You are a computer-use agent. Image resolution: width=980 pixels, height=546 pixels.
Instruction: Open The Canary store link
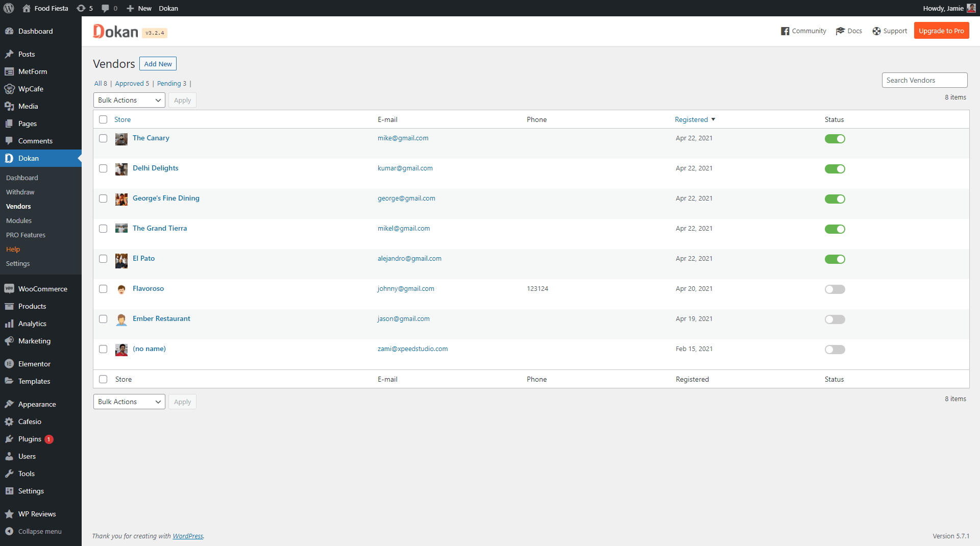pos(151,138)
